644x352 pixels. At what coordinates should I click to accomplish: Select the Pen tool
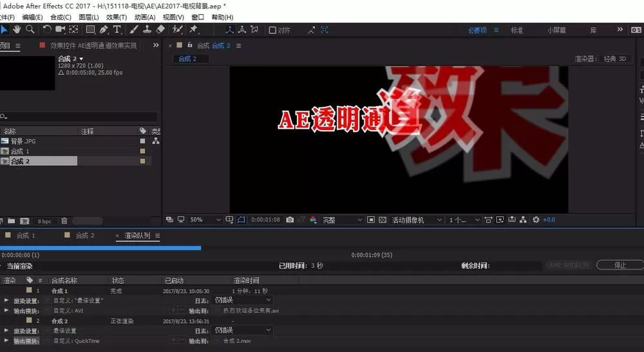[x=104, y=30]
